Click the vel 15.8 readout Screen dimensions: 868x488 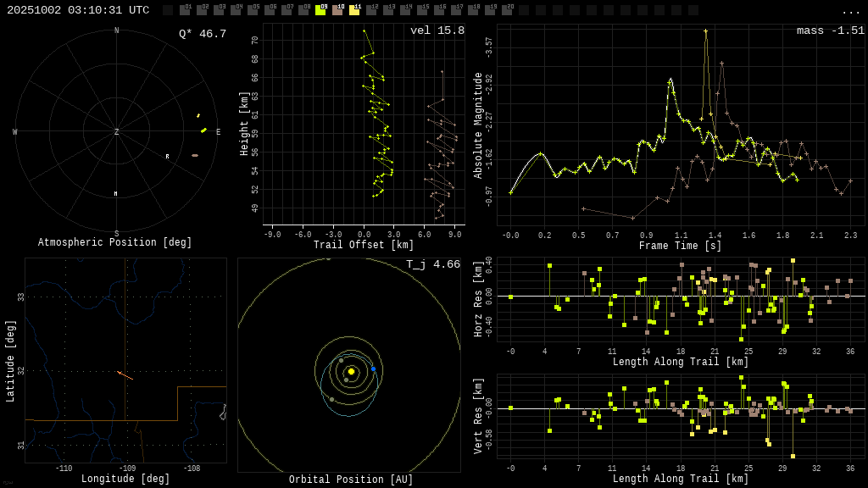coord(437,30)
